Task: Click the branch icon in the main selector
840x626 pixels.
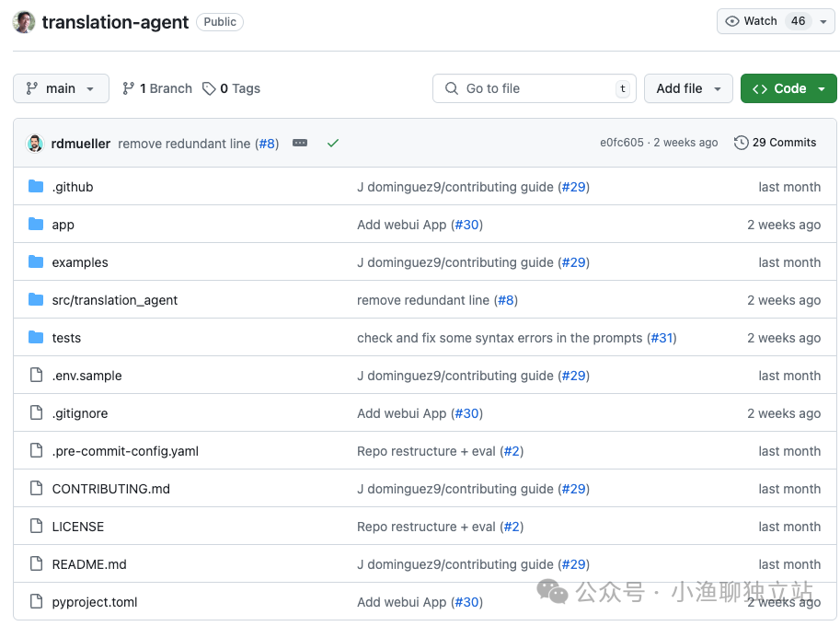Action: 32,88
